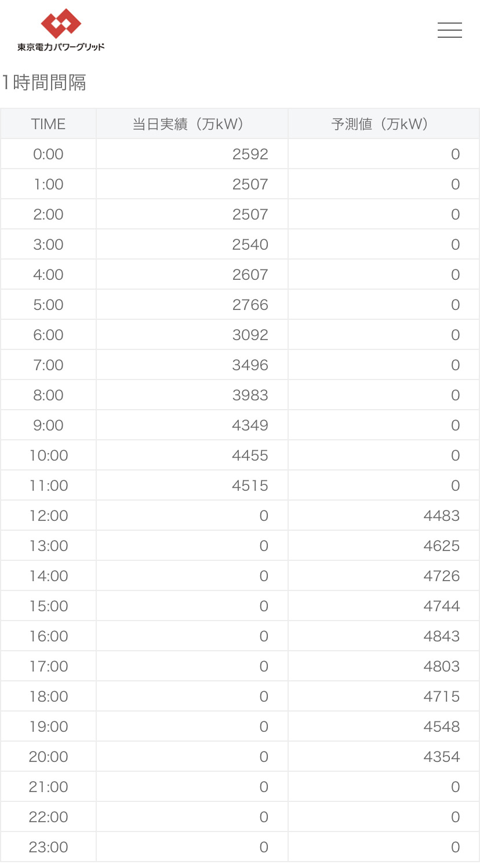
Task: Click the 23:00 time row cell
Action: (48, 847)
